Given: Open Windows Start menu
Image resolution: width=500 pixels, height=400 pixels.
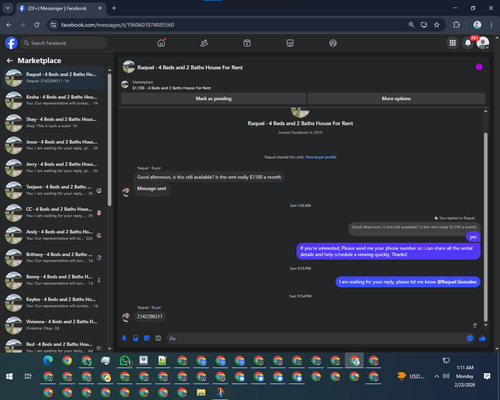Looking at the screenshot, I should click(x=9, y=376).
